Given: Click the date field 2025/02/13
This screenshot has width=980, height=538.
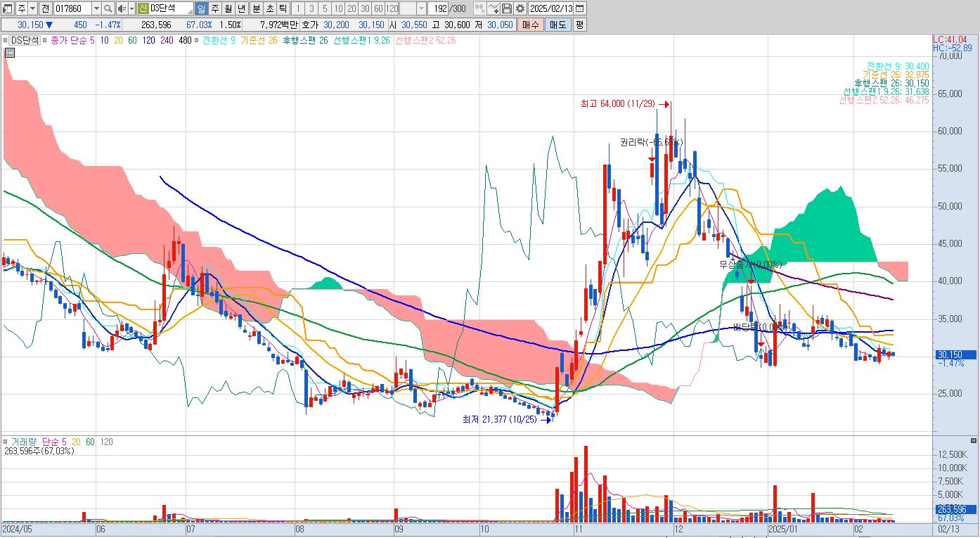Looking at the screenshot, I should pos(551,8).
